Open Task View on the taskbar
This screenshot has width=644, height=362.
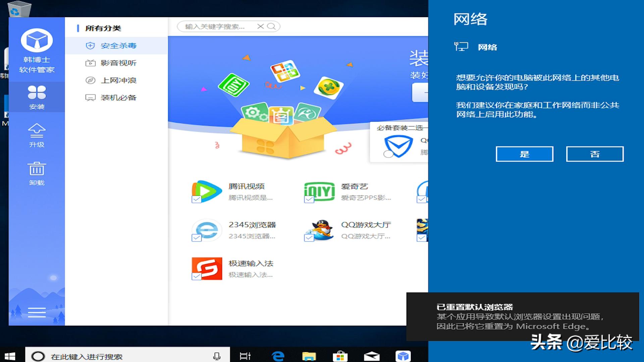tap(246, 357)
